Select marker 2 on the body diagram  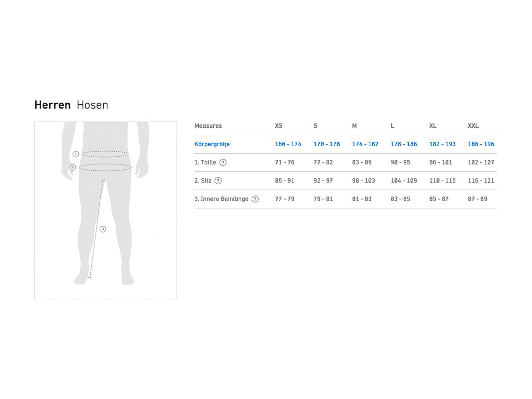click(x=72, y=167)
